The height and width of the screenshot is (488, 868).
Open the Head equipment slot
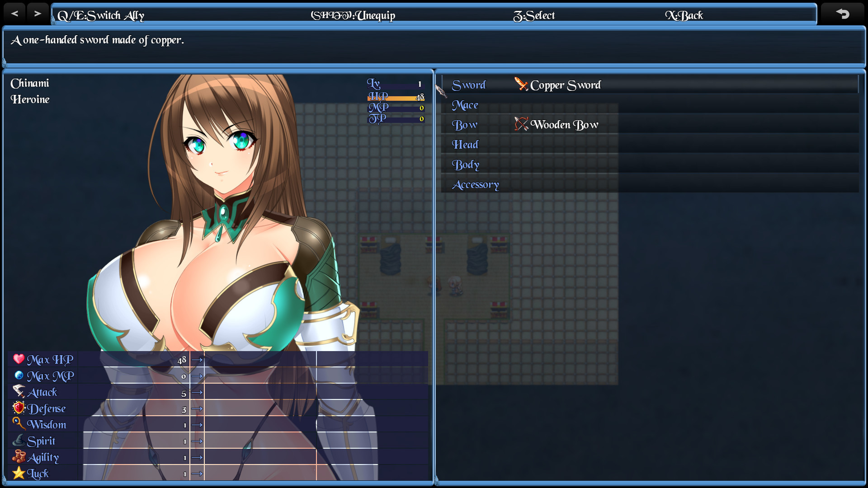(x=464, y=144)
